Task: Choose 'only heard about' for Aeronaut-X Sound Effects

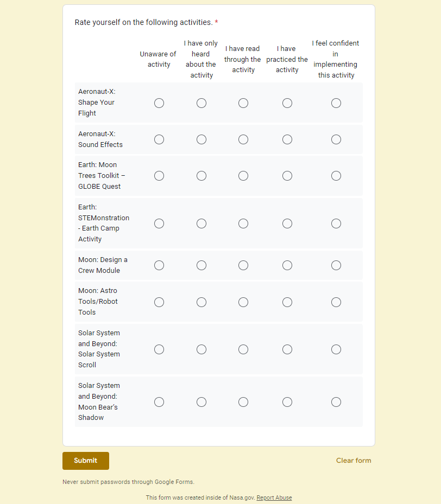Action: coord(201,139)
